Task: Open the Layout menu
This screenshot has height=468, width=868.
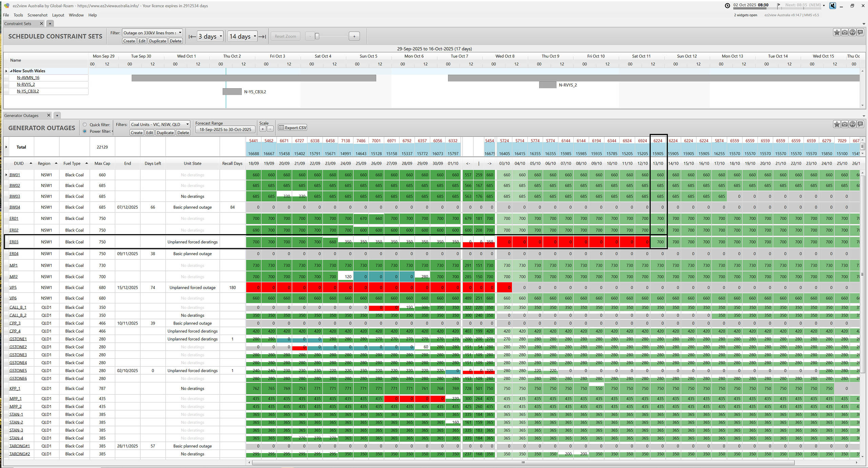Action: click(58, 15)
